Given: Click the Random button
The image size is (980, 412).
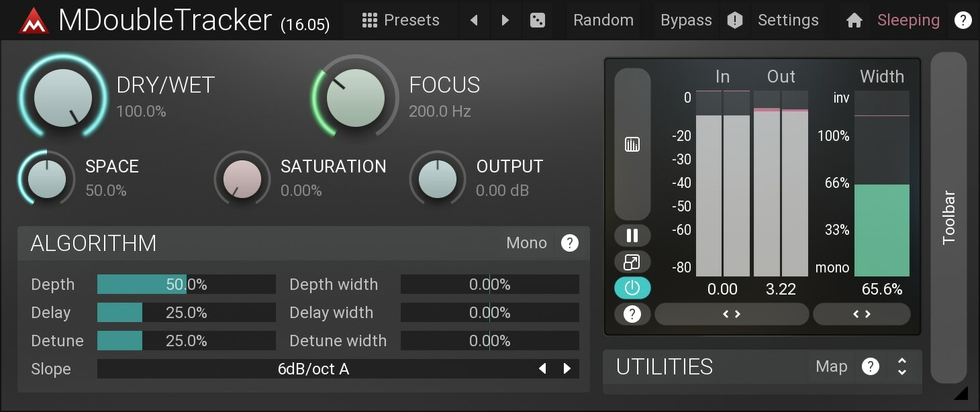Looking at the screenshot, I should coord(602,20).
